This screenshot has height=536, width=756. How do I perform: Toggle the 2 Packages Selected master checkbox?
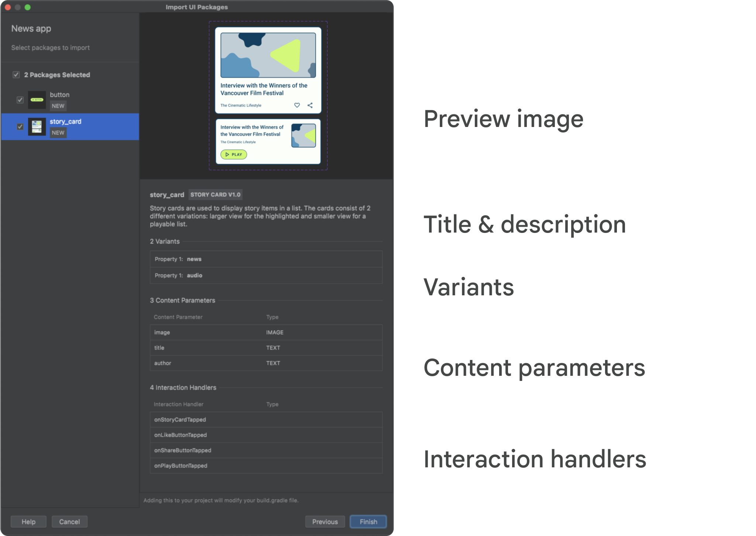point(15,74)
